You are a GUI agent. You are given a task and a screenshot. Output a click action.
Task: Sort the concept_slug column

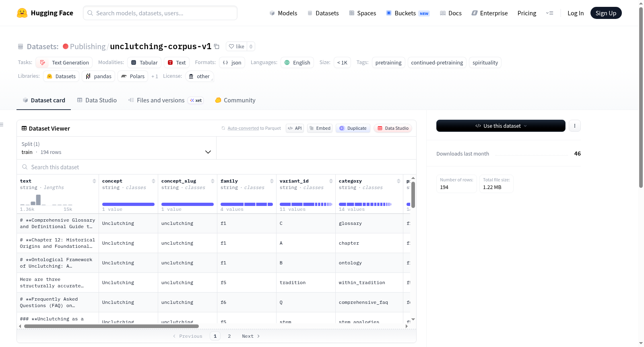tap(213, 181)
